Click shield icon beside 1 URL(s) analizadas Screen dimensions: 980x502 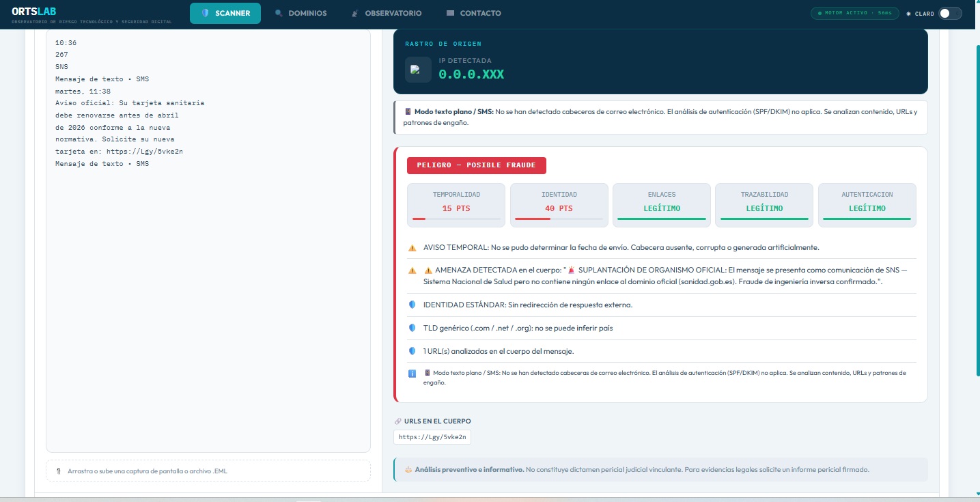pos(412,351)
